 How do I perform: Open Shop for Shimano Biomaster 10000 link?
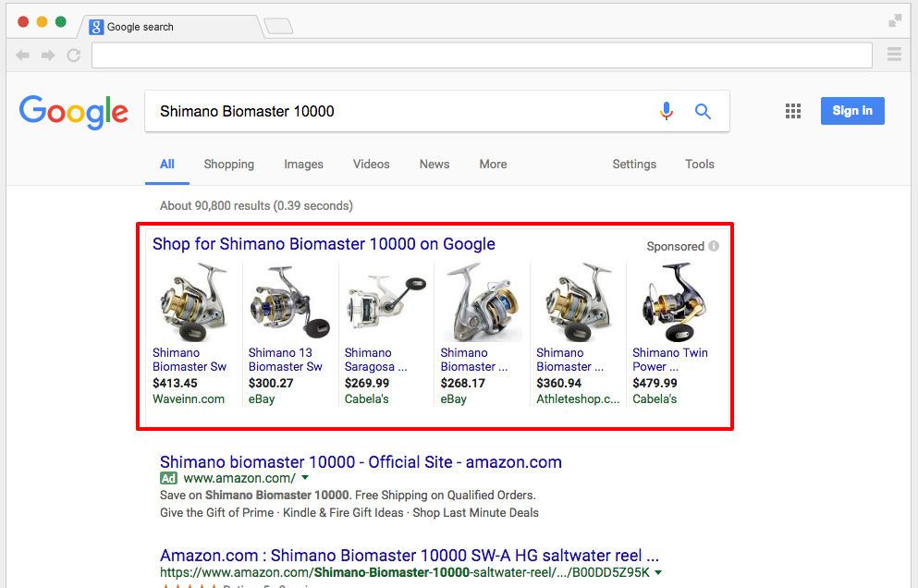(324, 244)
